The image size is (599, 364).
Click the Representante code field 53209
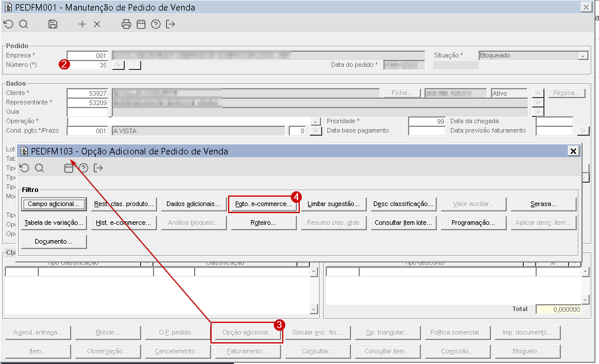pos(88,103)
